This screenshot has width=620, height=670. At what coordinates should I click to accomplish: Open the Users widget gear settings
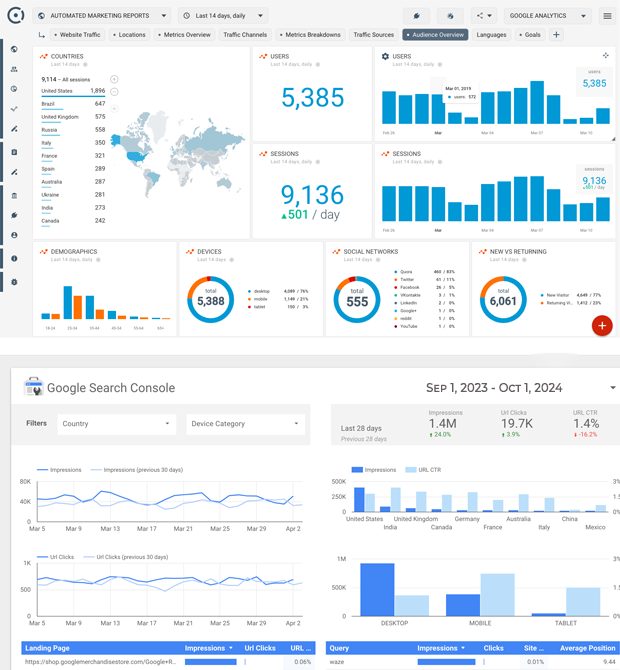point(386,56)
